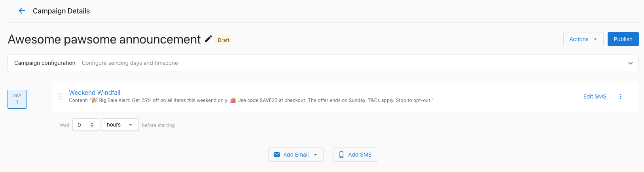The height and width of the screenshot is (172, 644).
Task: Publish the campaign
Action: (x=623, y=39)
